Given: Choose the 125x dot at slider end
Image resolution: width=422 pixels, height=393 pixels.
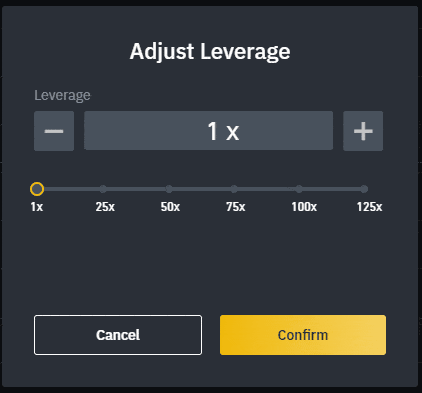Looking at the screenshot, I should [x=364, y=189].
